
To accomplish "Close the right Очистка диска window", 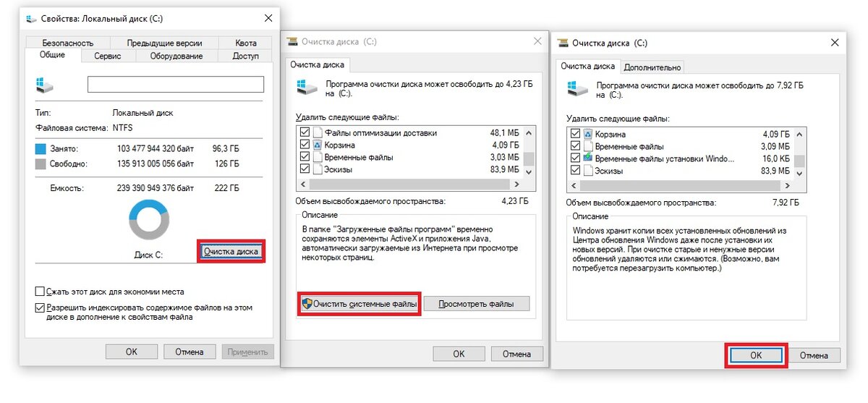I will click(x=835, y=43).
